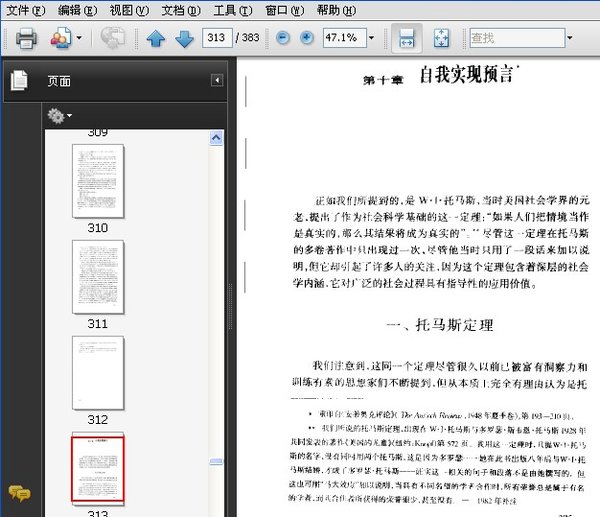The height and width of the screenshot is (517, 600).
Task: Select the page 310 thumbnail
Action: click(98, 180)
